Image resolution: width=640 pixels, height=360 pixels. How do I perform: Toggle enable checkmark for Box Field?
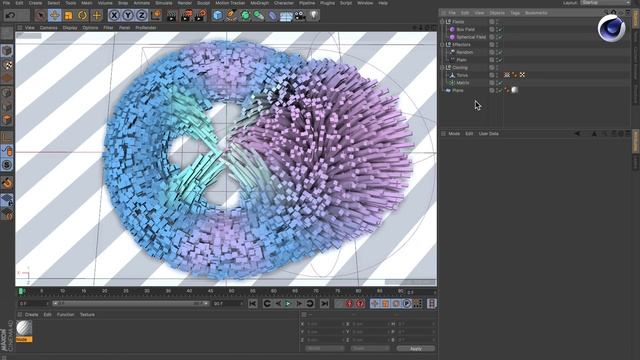click(x=500, y=29)
